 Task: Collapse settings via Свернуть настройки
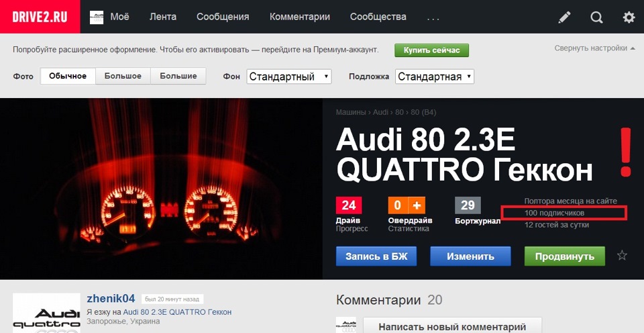[595, 48]
